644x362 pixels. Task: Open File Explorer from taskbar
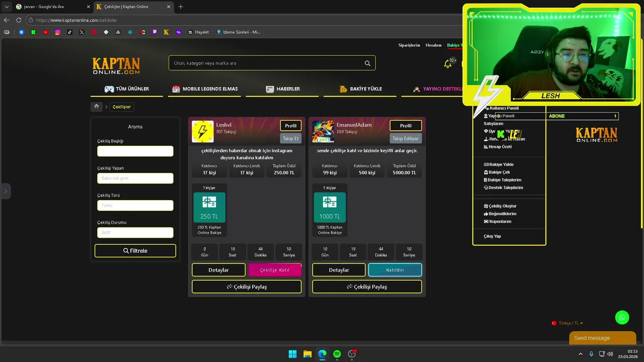pos(307,354)
